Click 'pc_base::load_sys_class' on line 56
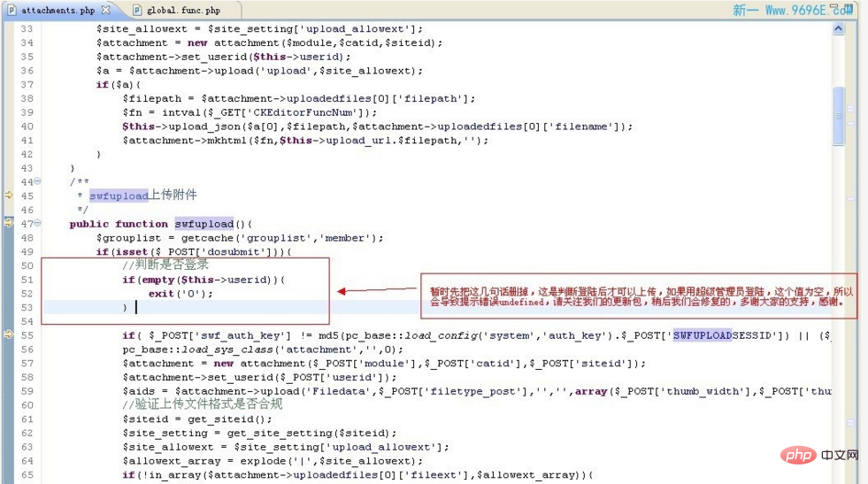 263,350
